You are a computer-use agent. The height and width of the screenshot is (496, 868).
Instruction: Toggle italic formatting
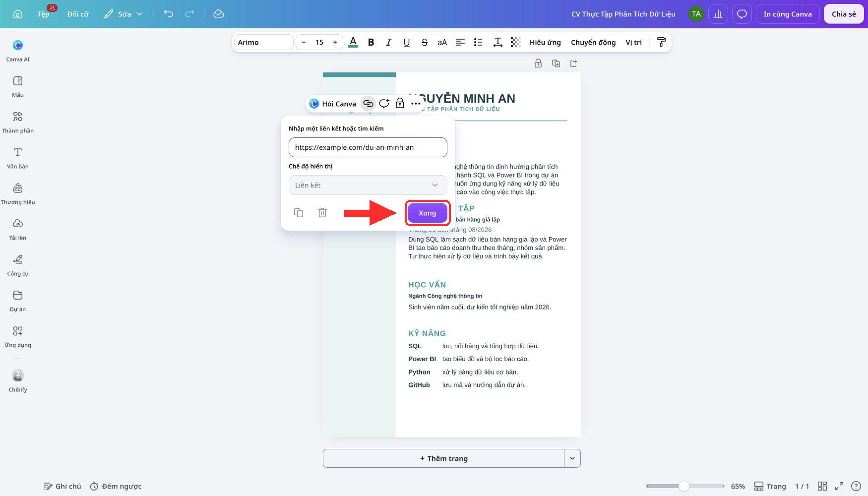point(389,42)
